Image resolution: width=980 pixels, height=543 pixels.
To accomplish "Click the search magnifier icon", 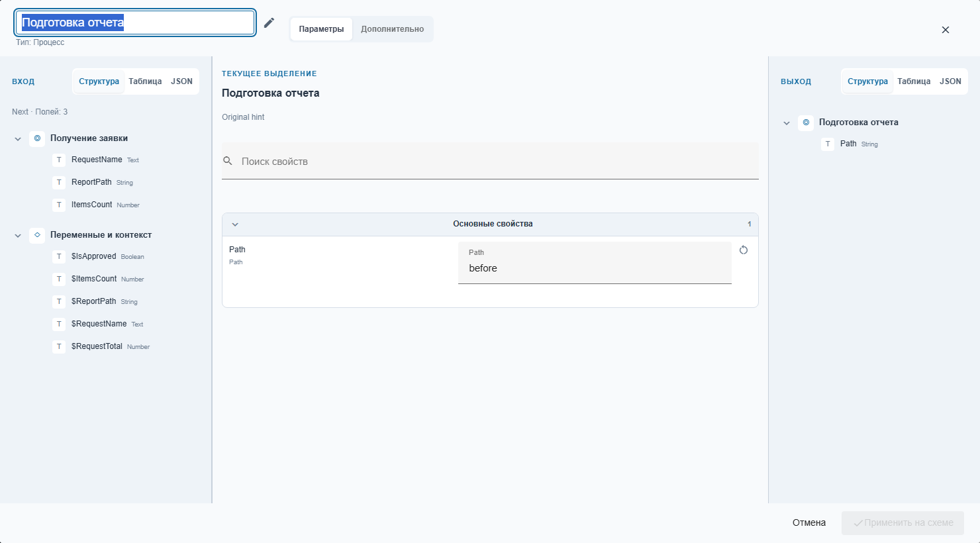I will point(228,161).
